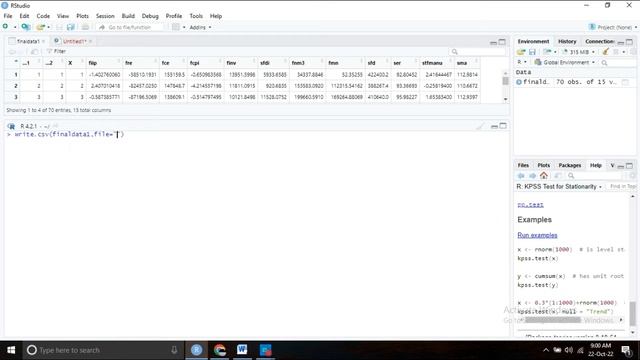Switch to the History tab
The image size is (640, 360).
pyautogui.click(x=567, y=42)
